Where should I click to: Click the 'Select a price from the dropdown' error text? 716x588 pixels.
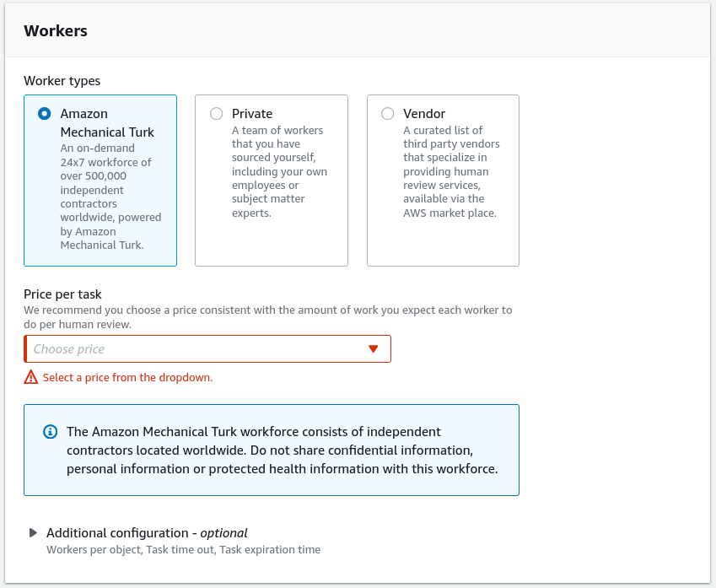tap(128, 377)
